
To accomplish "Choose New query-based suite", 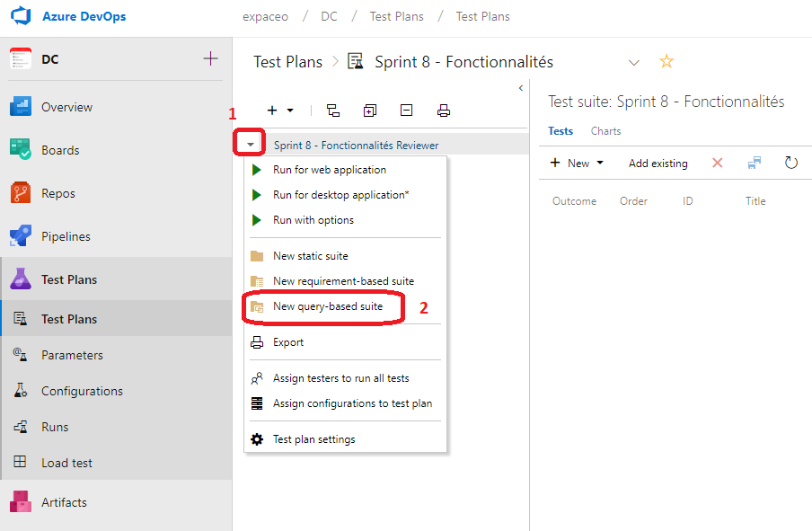I will pyautogui.click(x=346, y=306).
